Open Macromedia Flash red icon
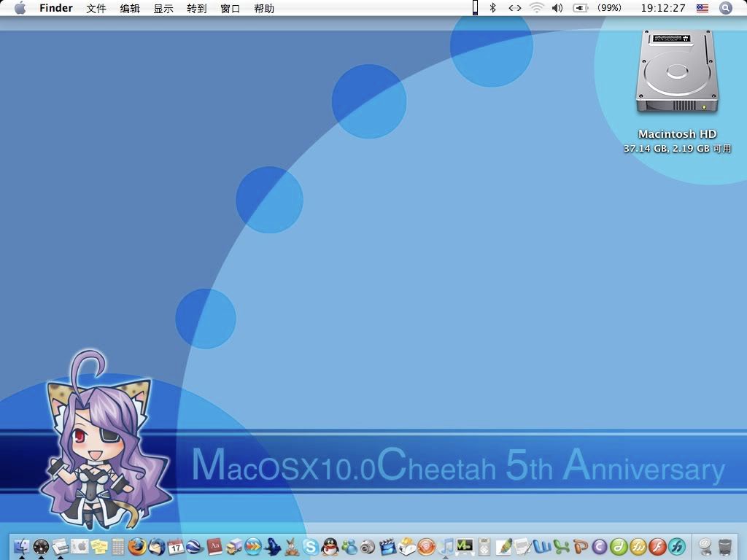 pos(657,547)
